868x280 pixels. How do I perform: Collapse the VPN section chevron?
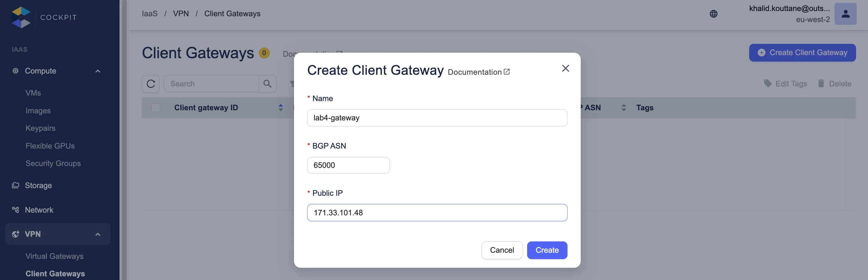(98, 235)
